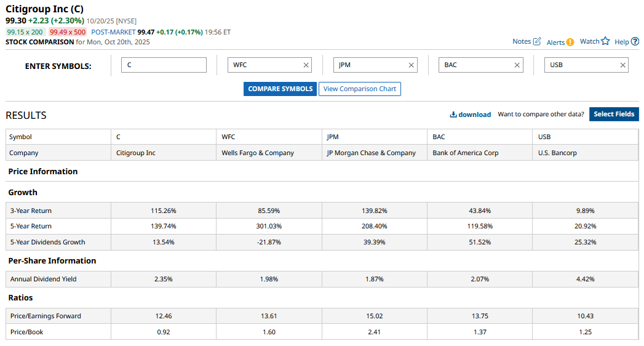Click the BAC symbol input field
This screenshot has width=644, height=346.
pyautogui.click(x=476, y=65)
